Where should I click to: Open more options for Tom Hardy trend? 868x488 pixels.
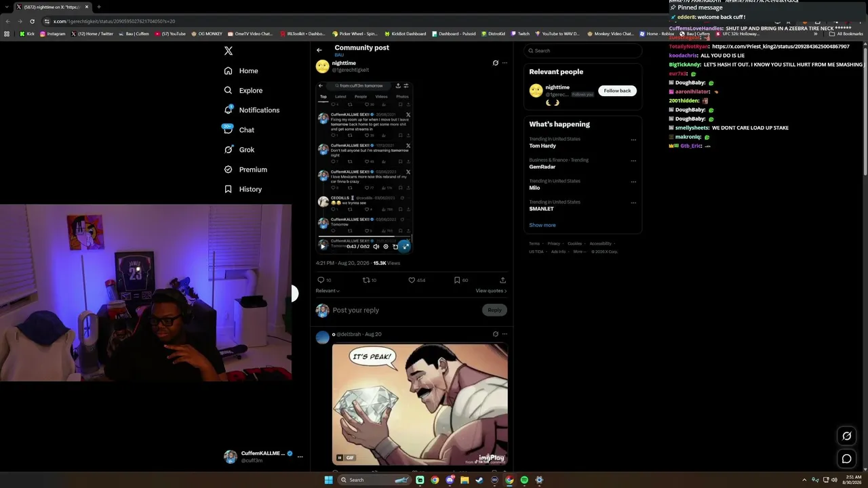click(633, 140)
